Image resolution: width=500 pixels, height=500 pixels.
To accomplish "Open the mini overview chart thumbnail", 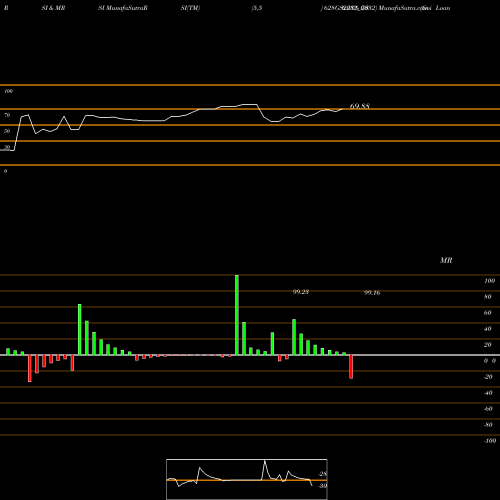I will (x=247, y=479).
